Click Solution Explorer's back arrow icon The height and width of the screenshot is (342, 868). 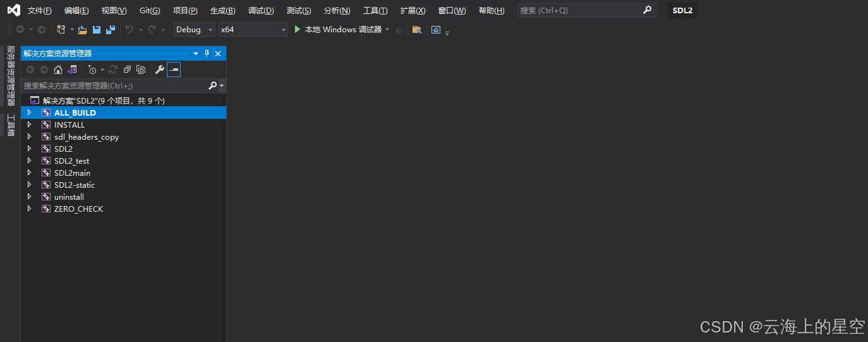point(30,70)
